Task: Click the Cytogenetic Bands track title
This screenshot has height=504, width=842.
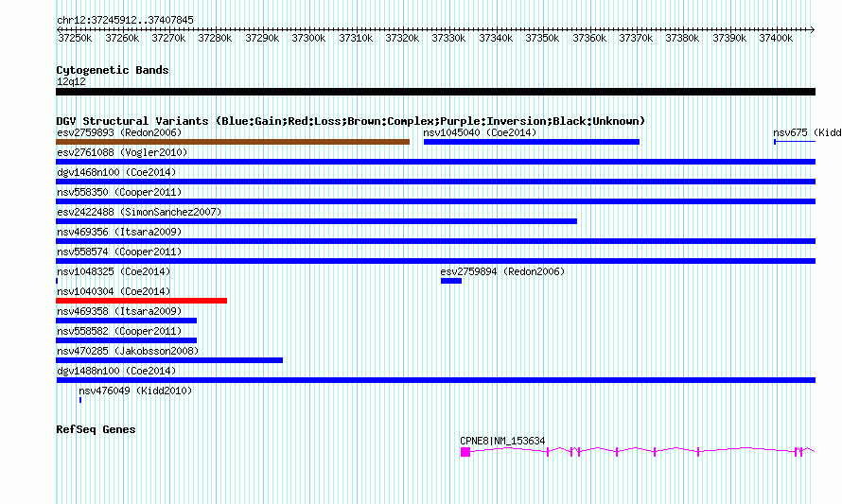Action: pos(113,70)
